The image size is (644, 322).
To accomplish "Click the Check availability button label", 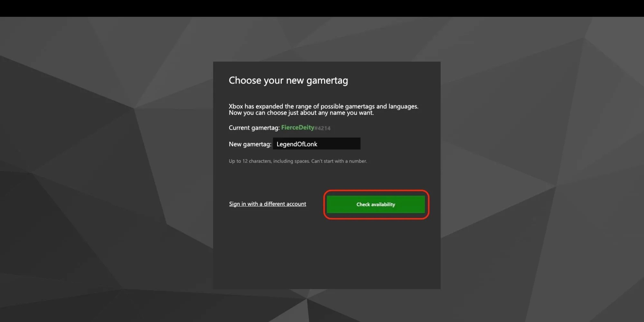I will click(x=375, y=204).
